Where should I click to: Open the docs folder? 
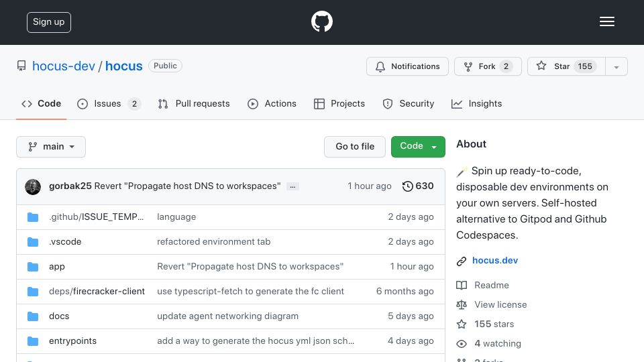pyautogui.click(x=59, y=316)
